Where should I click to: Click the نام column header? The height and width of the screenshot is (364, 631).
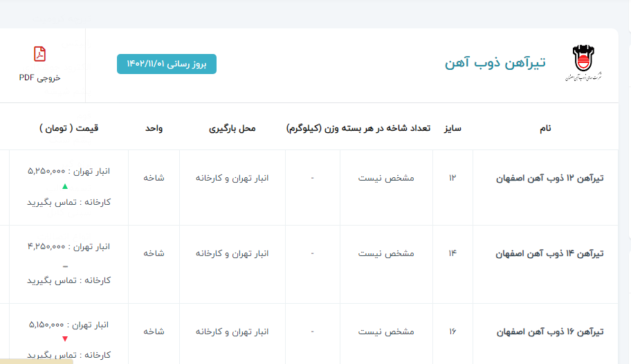coord(545,128)
